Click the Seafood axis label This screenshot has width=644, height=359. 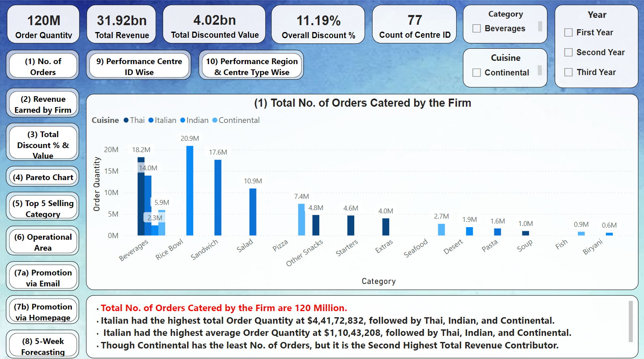coord(416,248)
